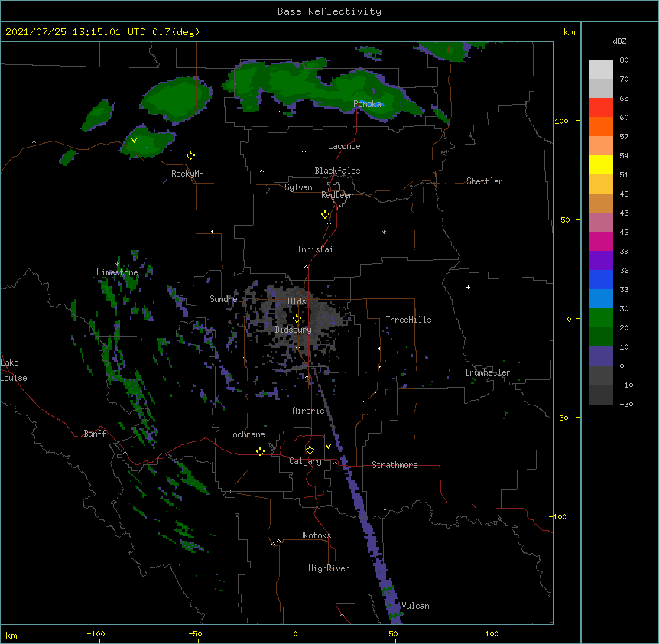Screen dimensions: 659x644
Task: Click the 45 value in dBZ legend
Action: tap(624, 213)
